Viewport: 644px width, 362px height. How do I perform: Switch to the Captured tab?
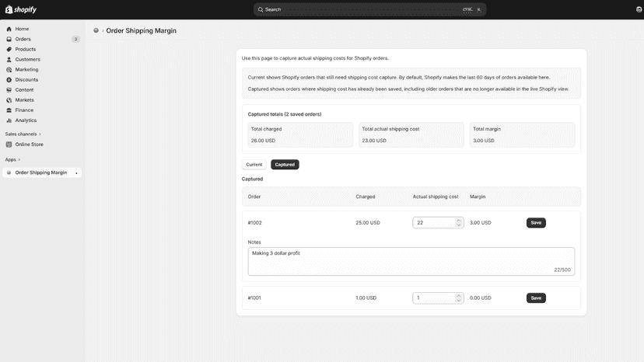coord(285,165)
